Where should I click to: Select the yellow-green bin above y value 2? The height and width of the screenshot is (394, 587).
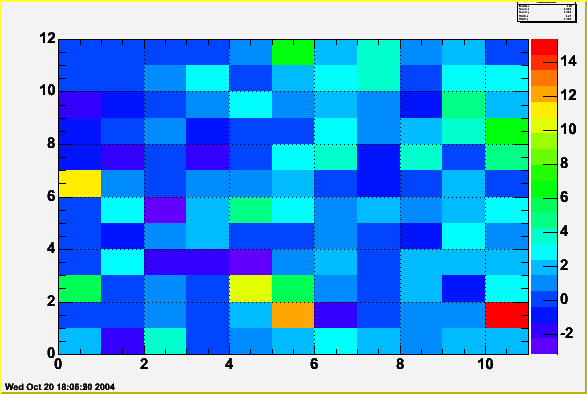point(250,289)
